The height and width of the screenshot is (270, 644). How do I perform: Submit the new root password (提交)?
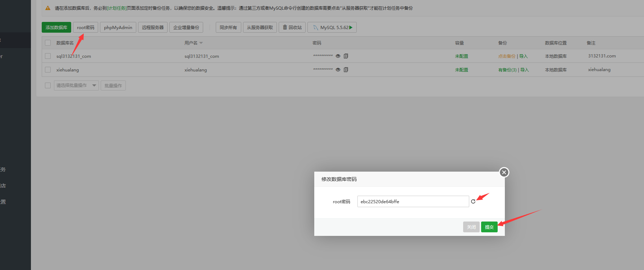coord(489,227)
